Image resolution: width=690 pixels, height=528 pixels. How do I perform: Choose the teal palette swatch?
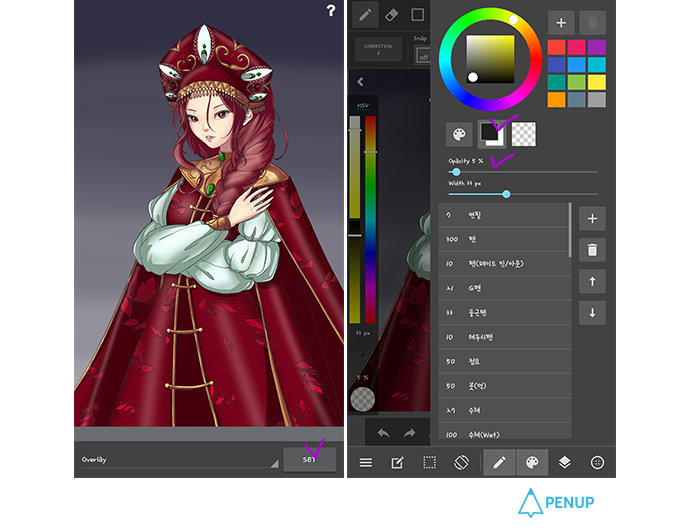[x=557, y=82]
